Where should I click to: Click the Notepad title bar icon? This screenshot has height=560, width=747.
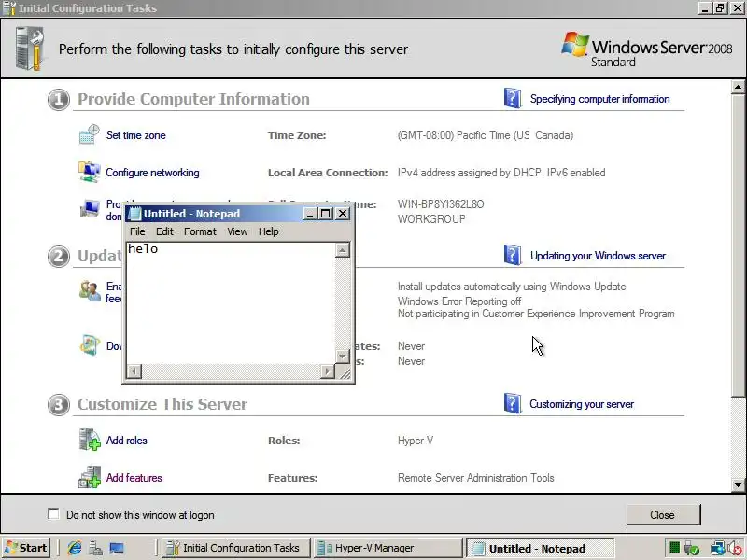(134, 214)
